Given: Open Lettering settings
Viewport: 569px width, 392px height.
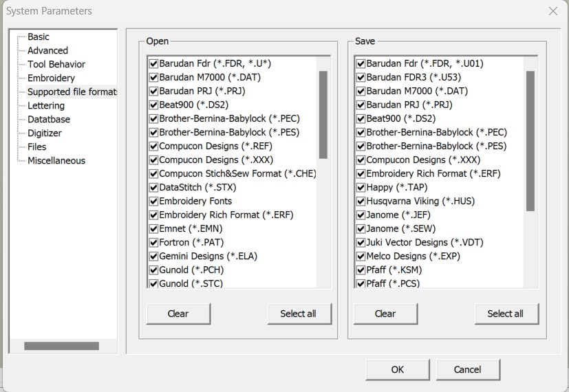Looking at the screenshot, I should 46,105.
